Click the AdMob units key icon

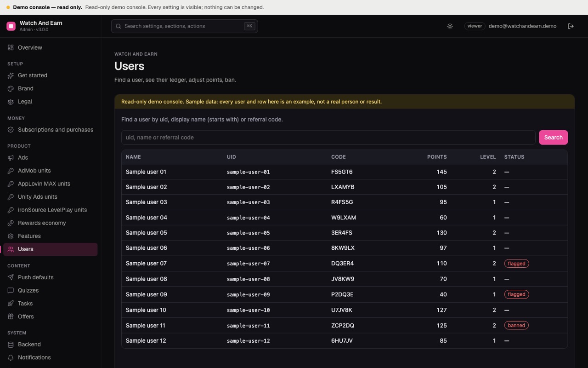[x=11, y=171]
